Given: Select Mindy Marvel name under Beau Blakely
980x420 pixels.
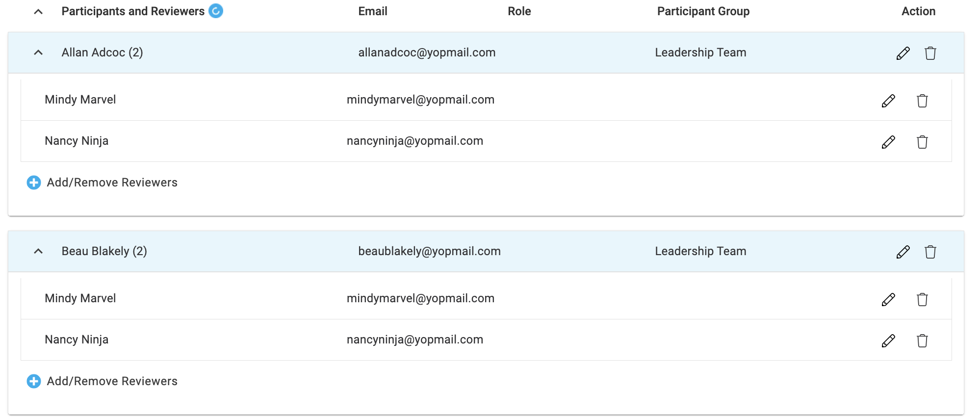Looking at the screenshot, I should (x=80, y=298).
